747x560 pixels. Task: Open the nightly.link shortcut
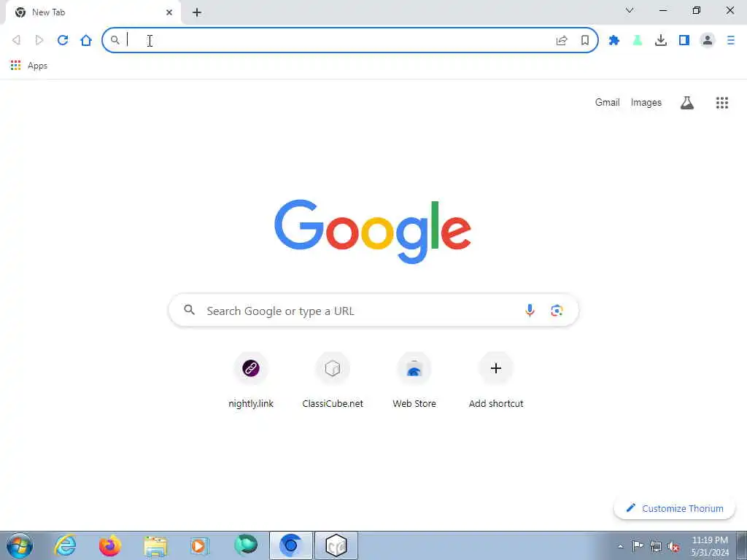(251, 381)
